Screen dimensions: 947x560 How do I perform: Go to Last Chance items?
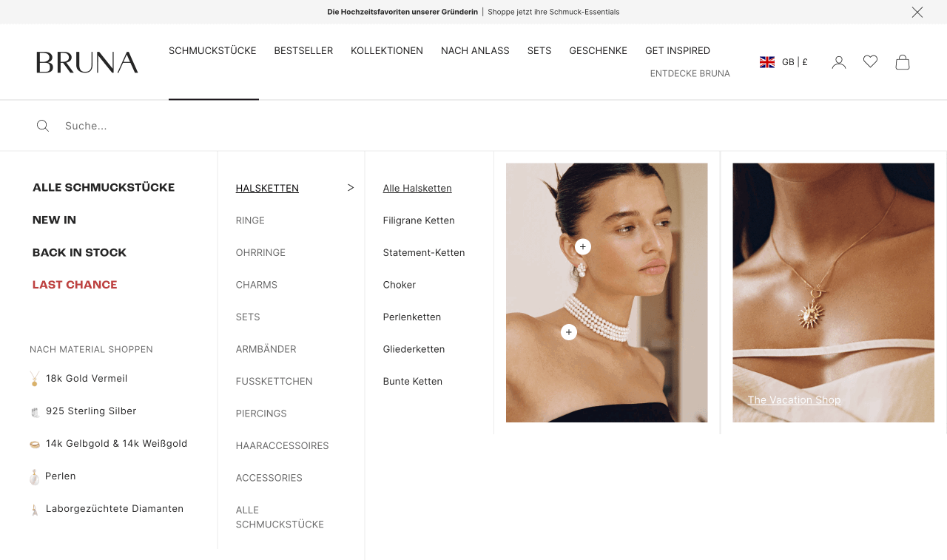click(75, 285)
